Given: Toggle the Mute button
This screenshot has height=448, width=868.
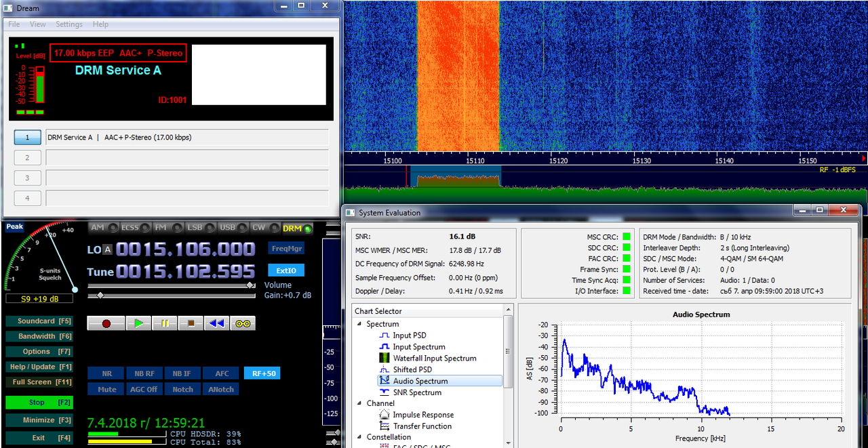Looking at the screenshot, I should (x=106, y=390).
